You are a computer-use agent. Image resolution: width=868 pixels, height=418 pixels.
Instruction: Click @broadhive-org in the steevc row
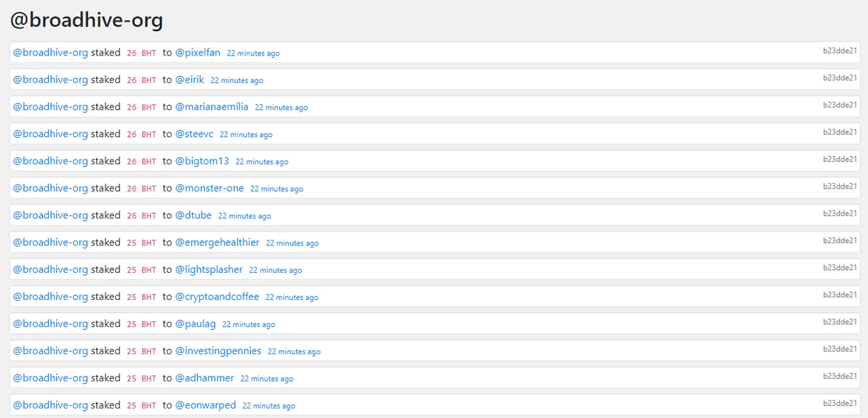(x=51, y=134)
